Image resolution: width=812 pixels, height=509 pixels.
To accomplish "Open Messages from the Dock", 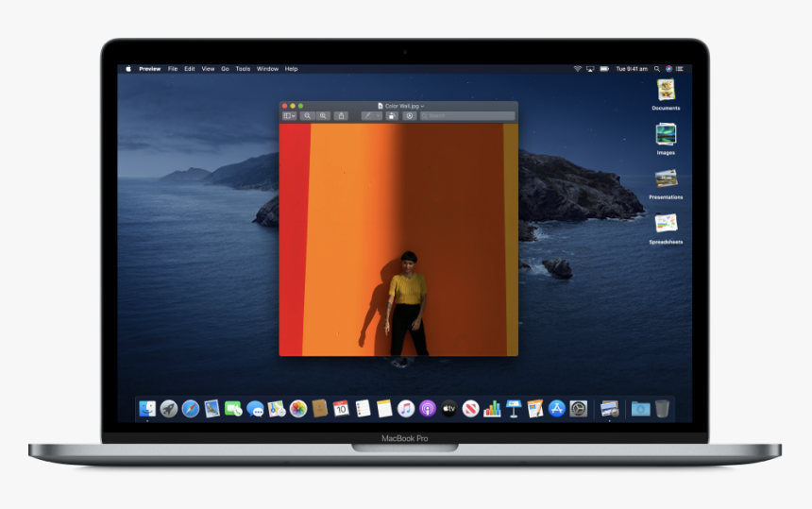I will [255, 409].
